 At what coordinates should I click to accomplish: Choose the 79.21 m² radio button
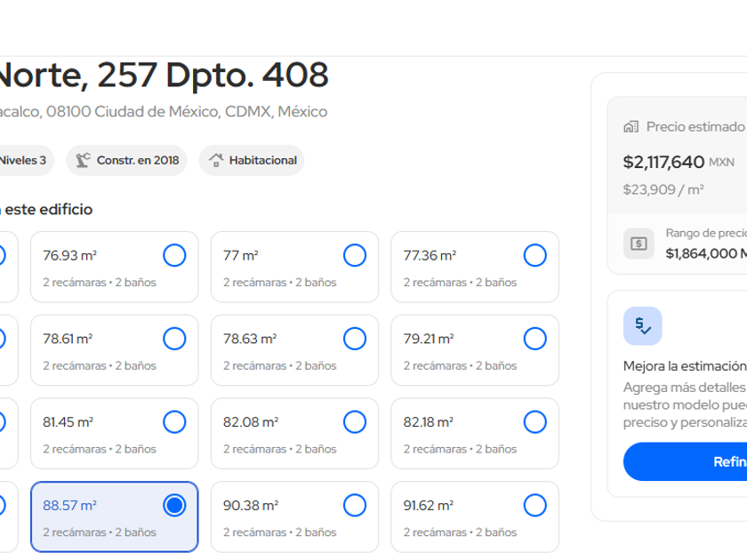click(534, 339)
